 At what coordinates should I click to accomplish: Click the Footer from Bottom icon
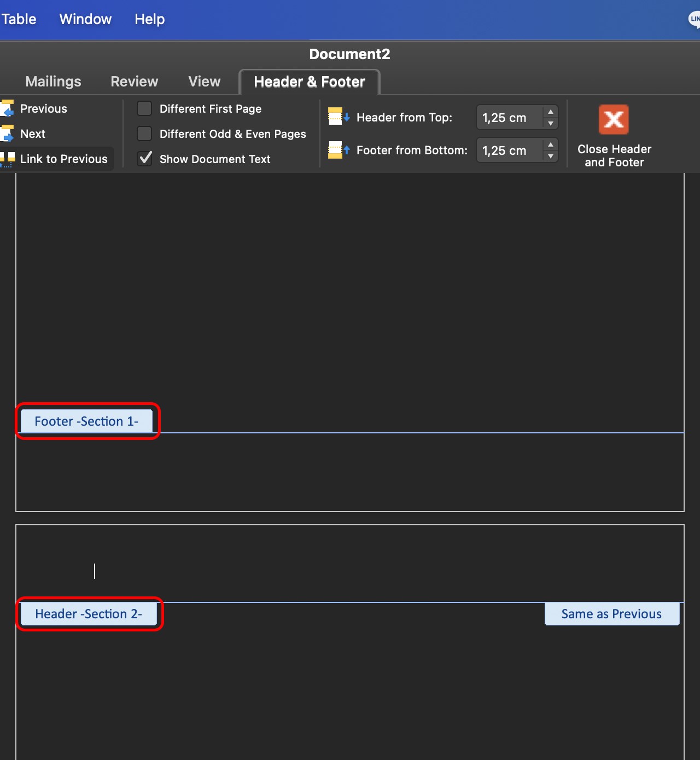[x=339, y=150]
